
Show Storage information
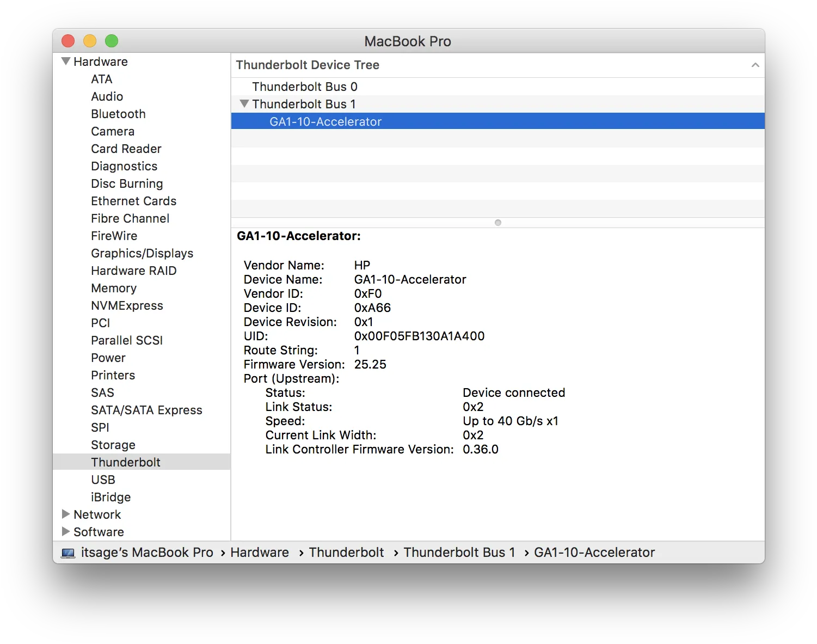coord(113,445)
